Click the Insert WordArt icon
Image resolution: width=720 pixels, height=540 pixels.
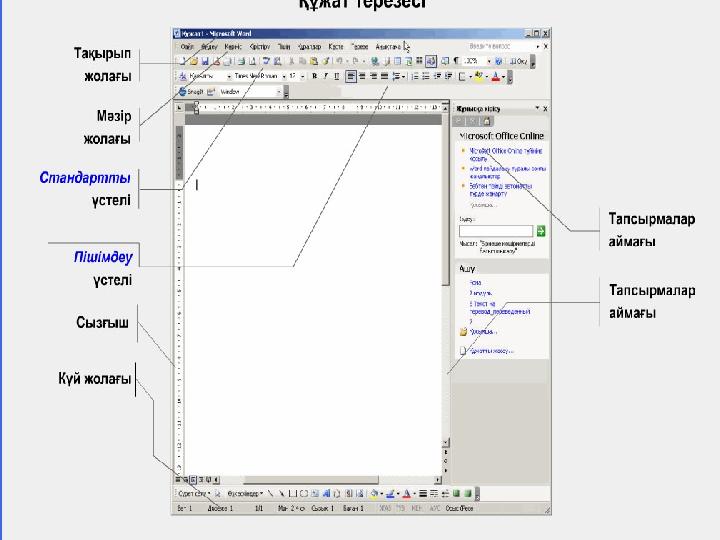pyautogui.click(x=326, y=494)
